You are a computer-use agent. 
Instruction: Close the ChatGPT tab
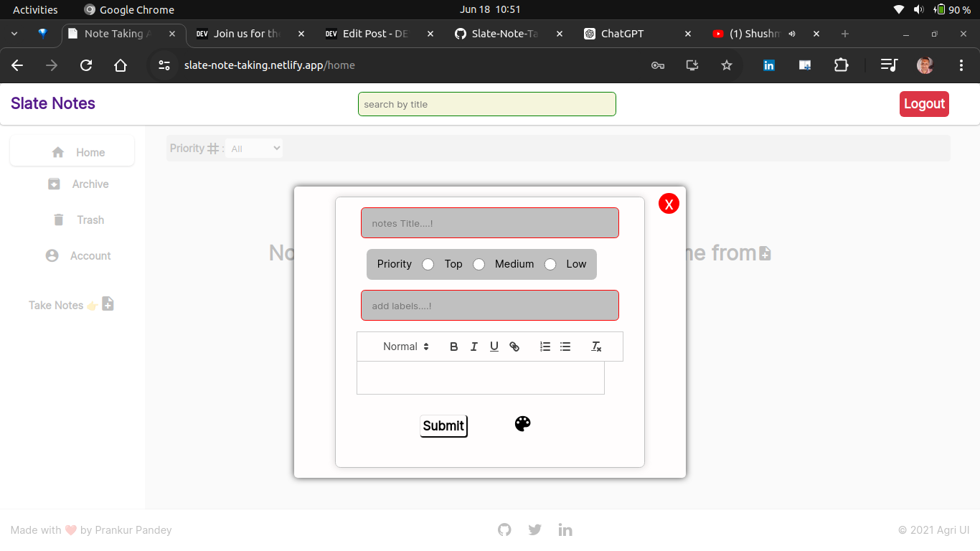click(x=688, y=34)
